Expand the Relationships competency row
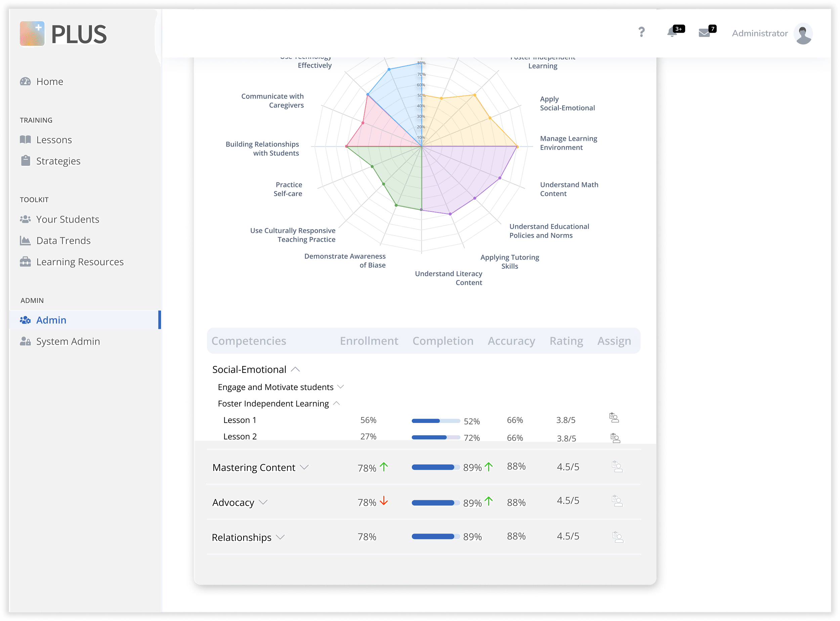The image size is (840, 621). point(280,537)
